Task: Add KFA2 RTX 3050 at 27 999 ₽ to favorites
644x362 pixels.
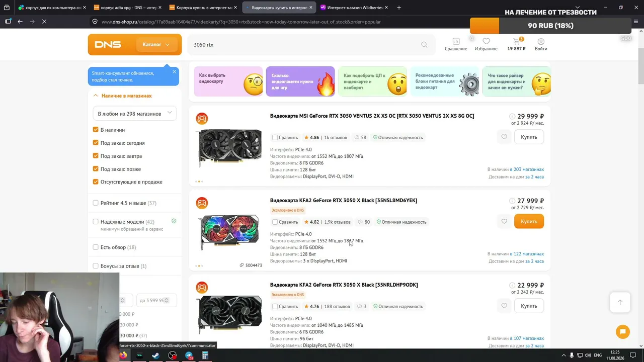Action: pos(504,221)
